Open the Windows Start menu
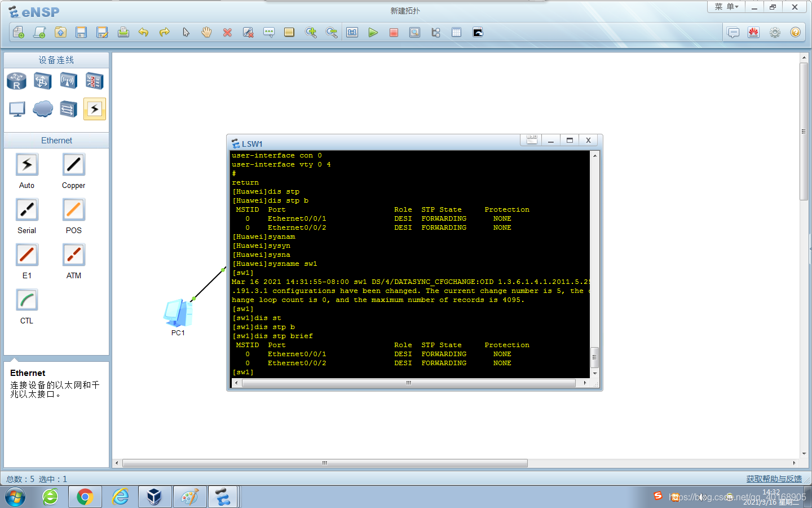Screen dimensions: 812x508 pos(15,497)
